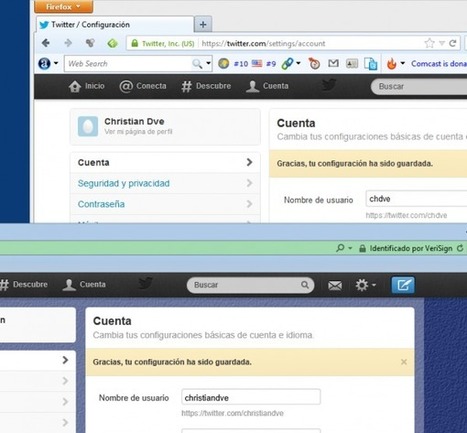Compose a new tweet with blue button

403,285
